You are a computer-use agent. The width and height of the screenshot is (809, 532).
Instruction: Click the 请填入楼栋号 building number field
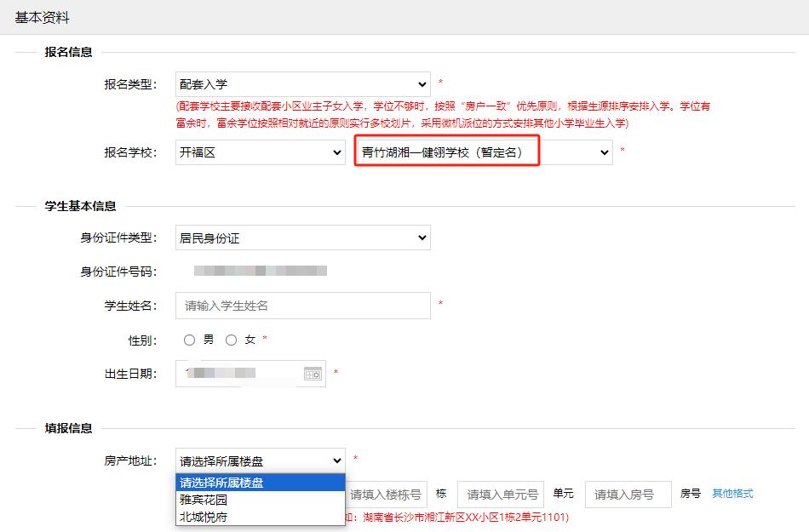point(386,495)
